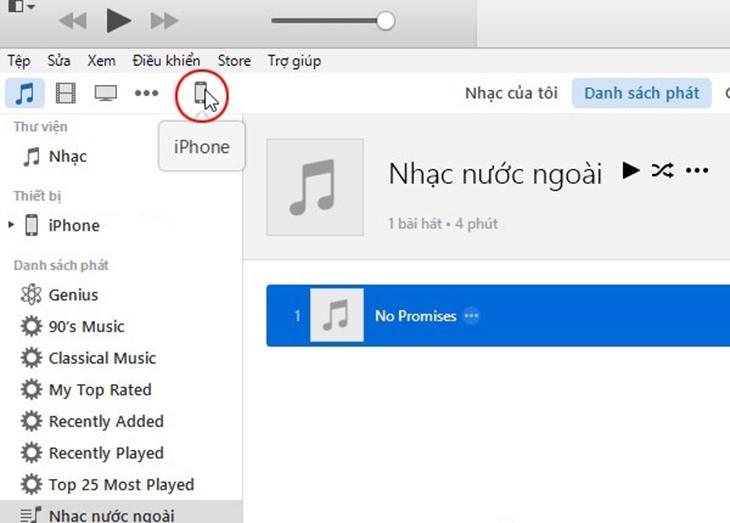Screen dimensions: 730x523
Task: Open the mini player dropdown at top-left
Action: tap(19, 8)
